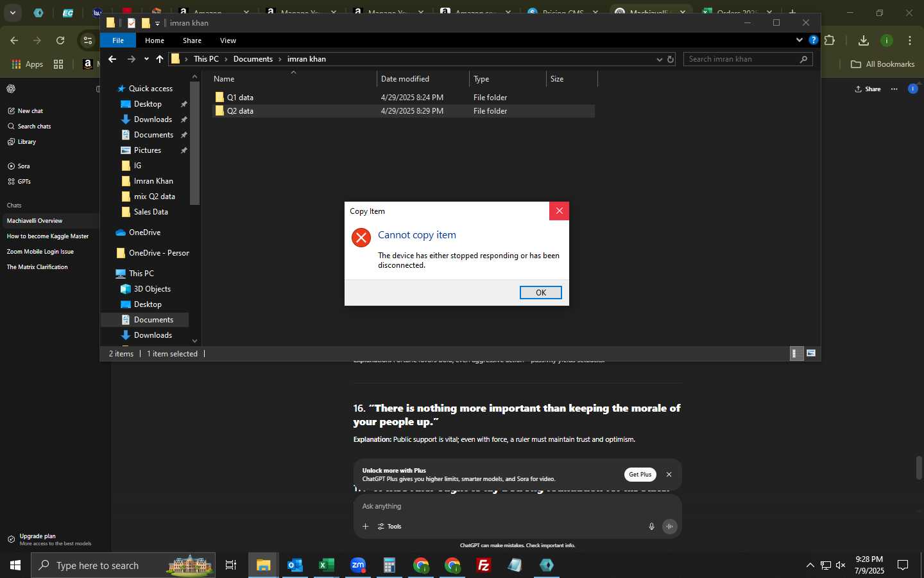This screenshot has height=578, width=924.
Task: Open ChatGPT conversation options ellipsis
Action: click(894, 89)
